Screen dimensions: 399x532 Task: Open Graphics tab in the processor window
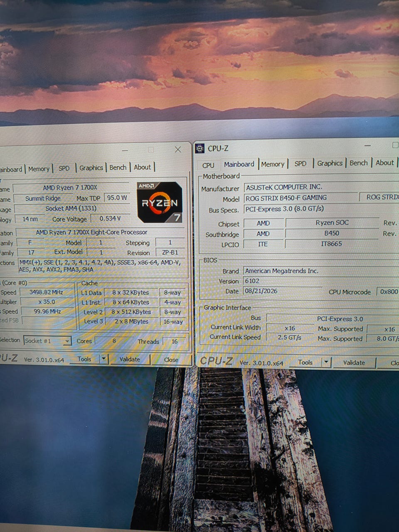click(91, 168)
